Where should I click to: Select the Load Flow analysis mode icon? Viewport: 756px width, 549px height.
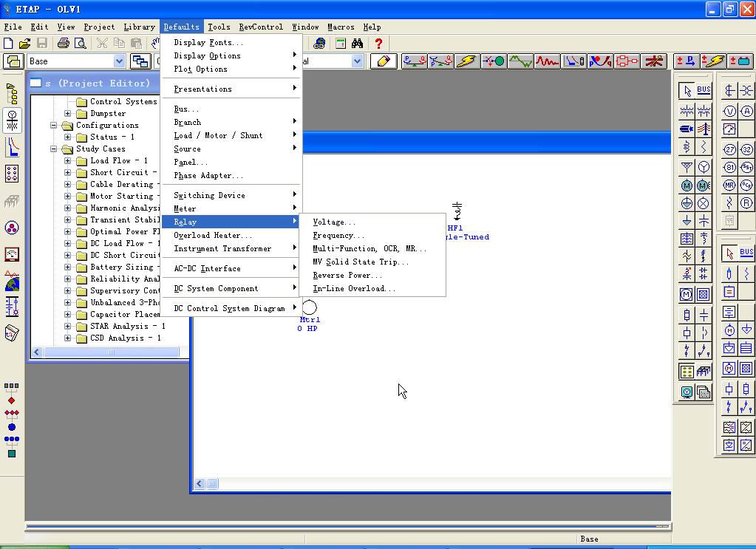click(x=414, y=61)
